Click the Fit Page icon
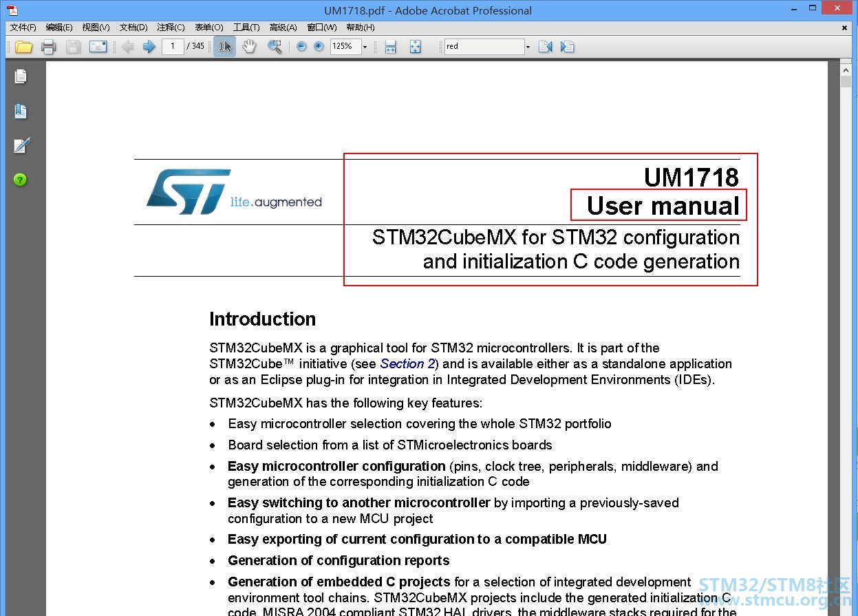Viewport: 858px width, 616px height. [x=416, y=47]
